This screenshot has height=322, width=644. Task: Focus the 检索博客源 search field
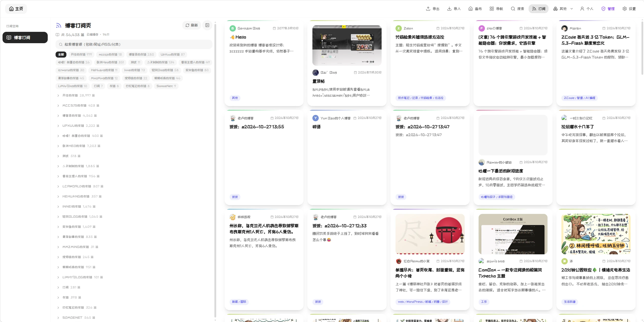pos(134,44)
